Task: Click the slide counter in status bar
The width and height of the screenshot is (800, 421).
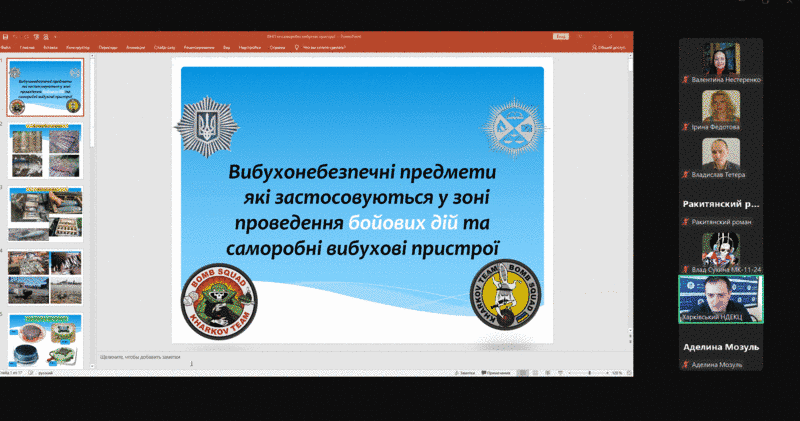Action: click(11, 373)
